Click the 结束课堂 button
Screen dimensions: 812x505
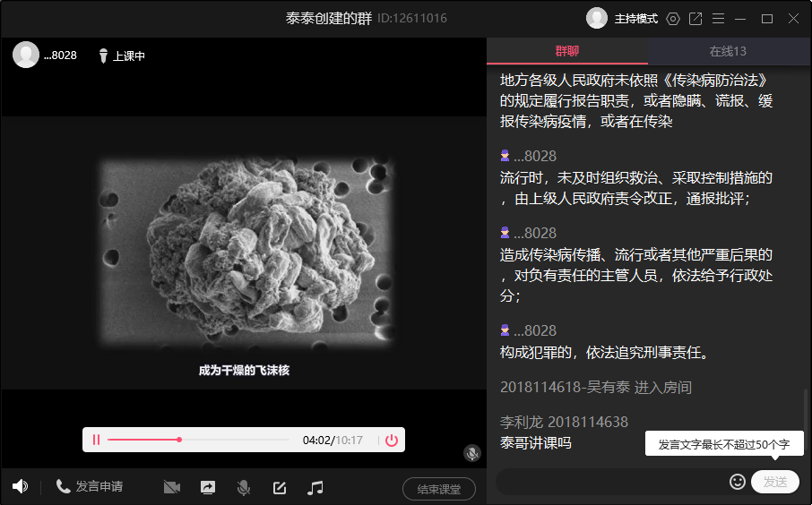(439, 489)
